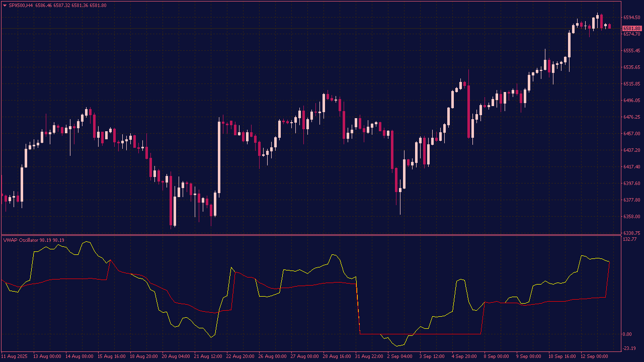
Task: Click the 6417.40 level on price scale
Action: coord(631,167)
